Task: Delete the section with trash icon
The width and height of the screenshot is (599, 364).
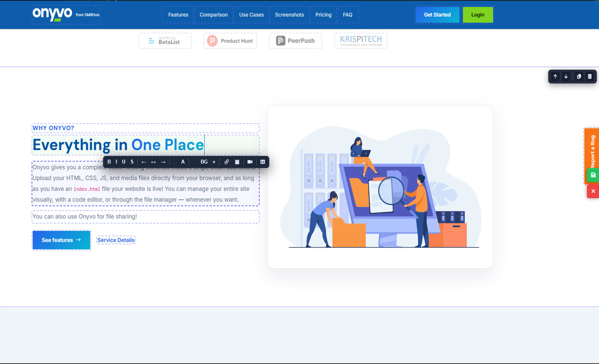Action: [x=590, y=77]
